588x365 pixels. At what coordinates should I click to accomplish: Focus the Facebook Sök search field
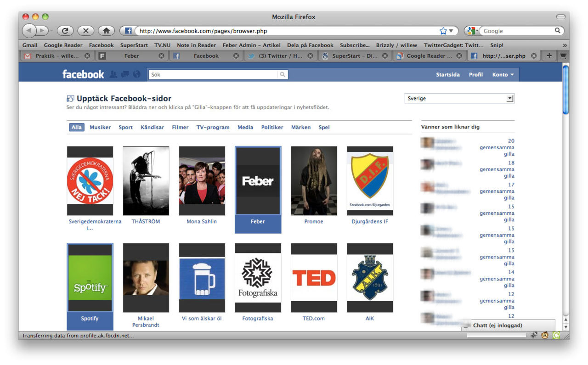pos(213,74)
